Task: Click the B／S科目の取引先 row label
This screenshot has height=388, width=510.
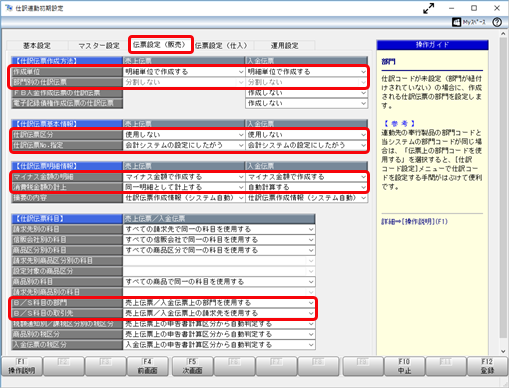Action: pos(67,313)
